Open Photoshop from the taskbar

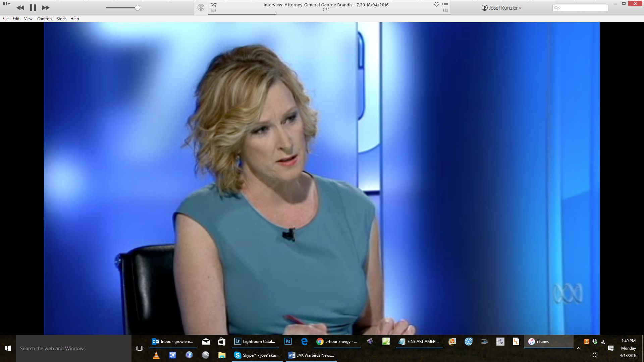click(x=288, y=342)
